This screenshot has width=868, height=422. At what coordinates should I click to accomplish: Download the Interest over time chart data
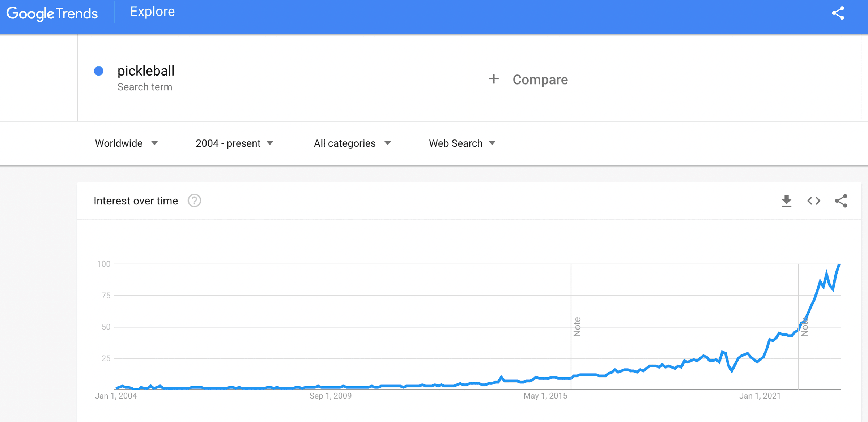pyautogui.click(x=786, y=201)
